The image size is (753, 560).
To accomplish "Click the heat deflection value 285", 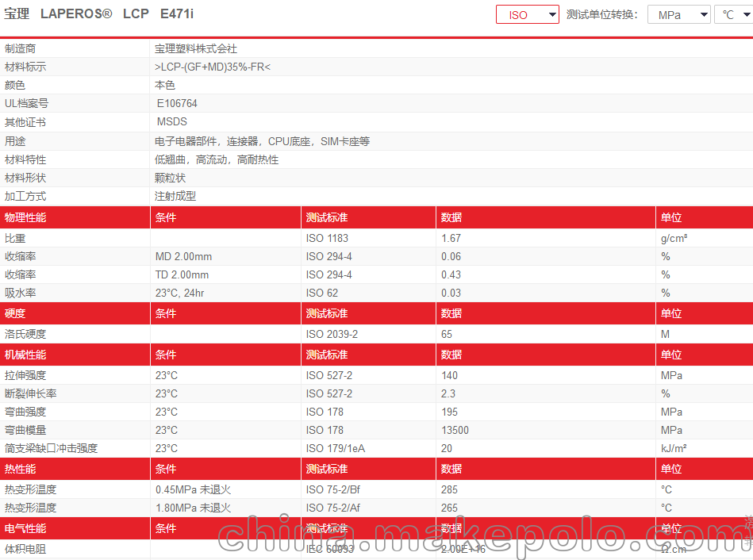I will (x=449, y=490).
